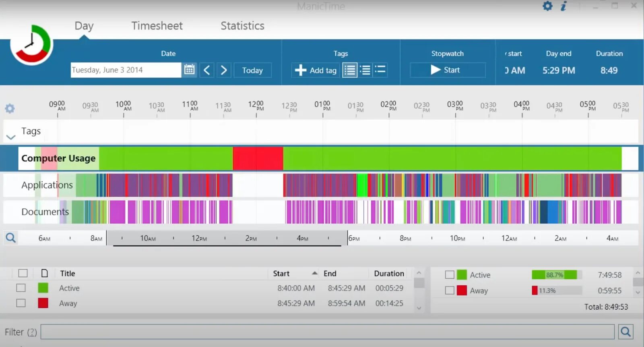644x347 pixels.
Task: Collapse the Tags timeline chevron
Action: click(x=11, y=137)
